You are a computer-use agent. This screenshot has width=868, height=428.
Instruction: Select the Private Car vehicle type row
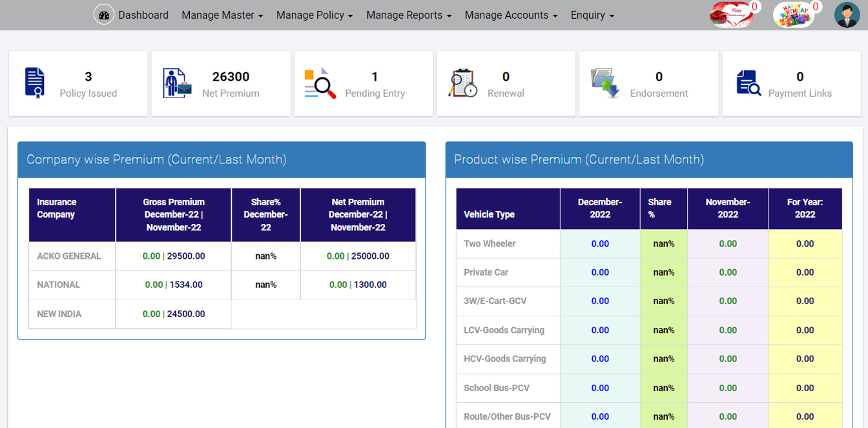(x=486, y=272)
